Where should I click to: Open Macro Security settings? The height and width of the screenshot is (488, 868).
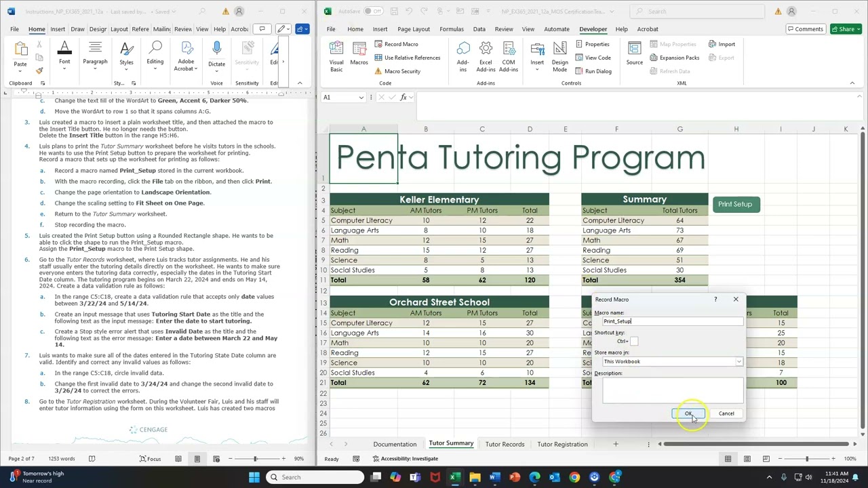coord(397,71)
